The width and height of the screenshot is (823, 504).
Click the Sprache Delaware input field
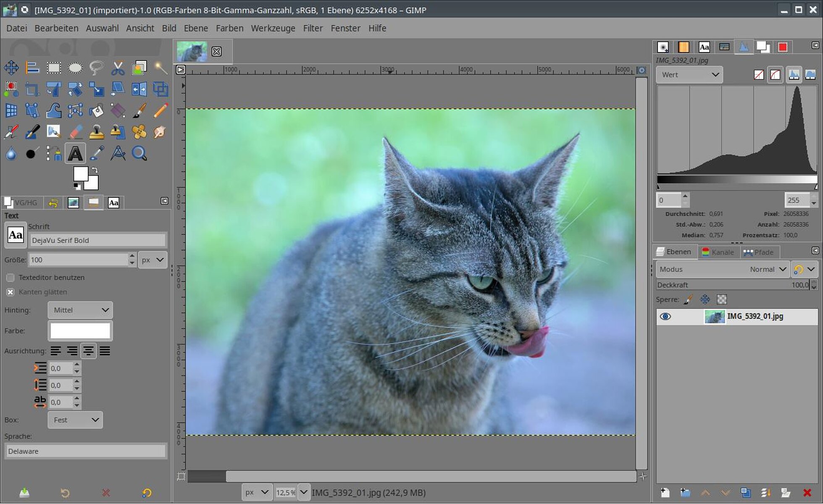(x=86, y=451)
